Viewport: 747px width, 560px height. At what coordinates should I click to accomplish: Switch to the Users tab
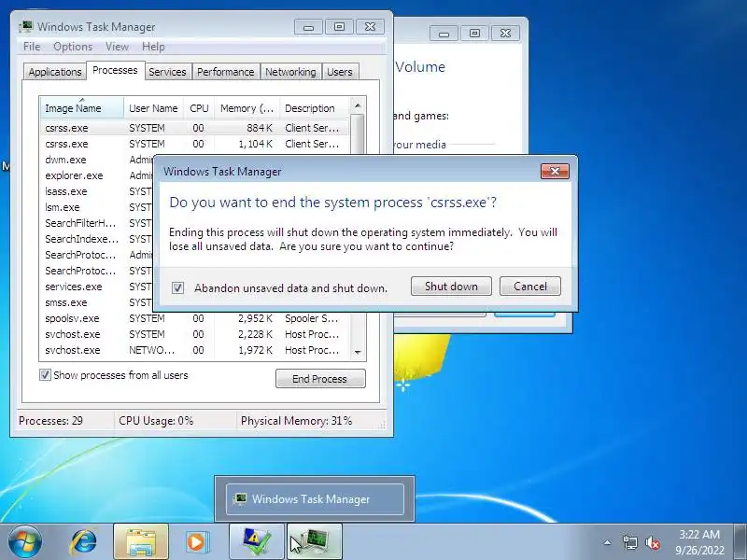pos(340,72)
